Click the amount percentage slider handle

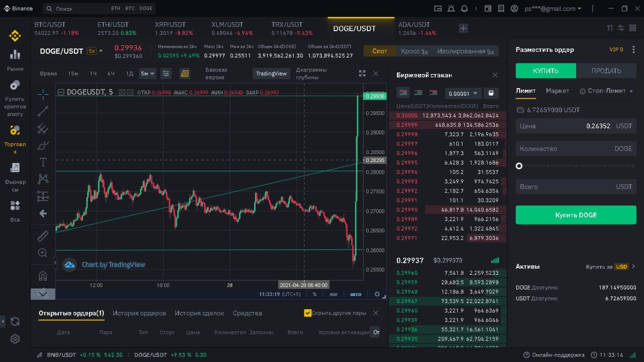(519, 166)
